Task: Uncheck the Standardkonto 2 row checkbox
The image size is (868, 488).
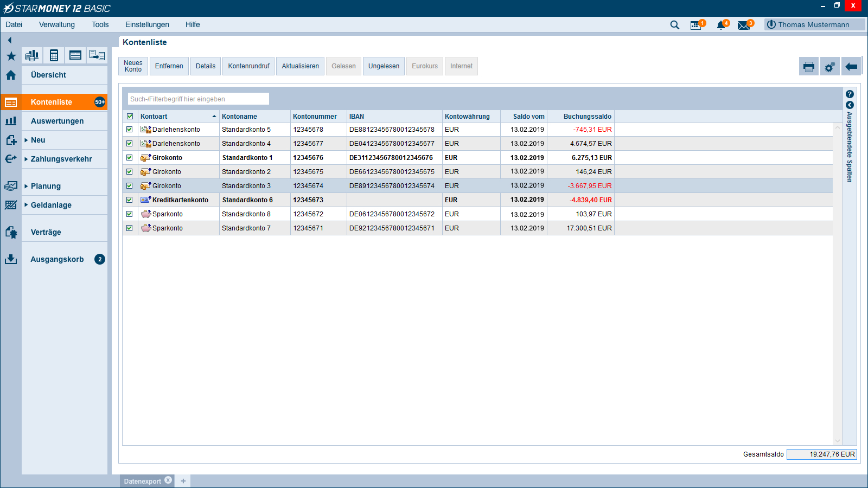Action: (129, 172)
